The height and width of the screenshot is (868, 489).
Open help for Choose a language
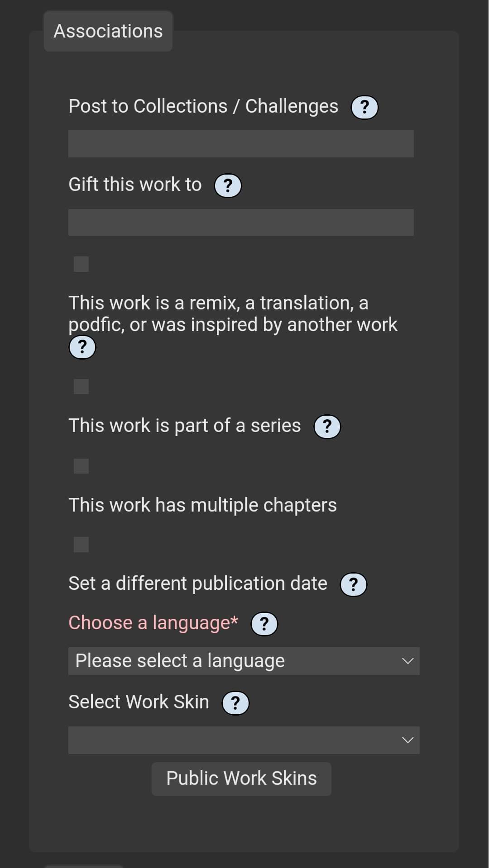pyautogui.click(x=264, y=623)
